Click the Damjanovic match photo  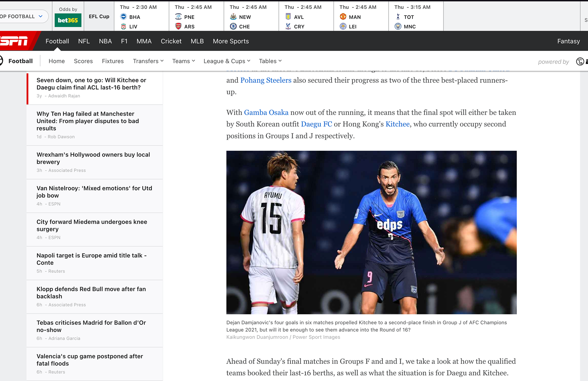[x=371, y=232]
